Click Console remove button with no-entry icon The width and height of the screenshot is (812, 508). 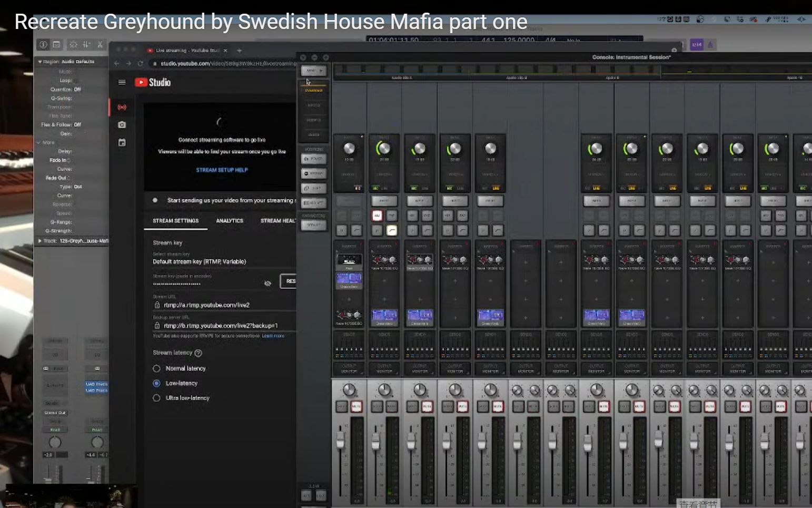[313, 173]
